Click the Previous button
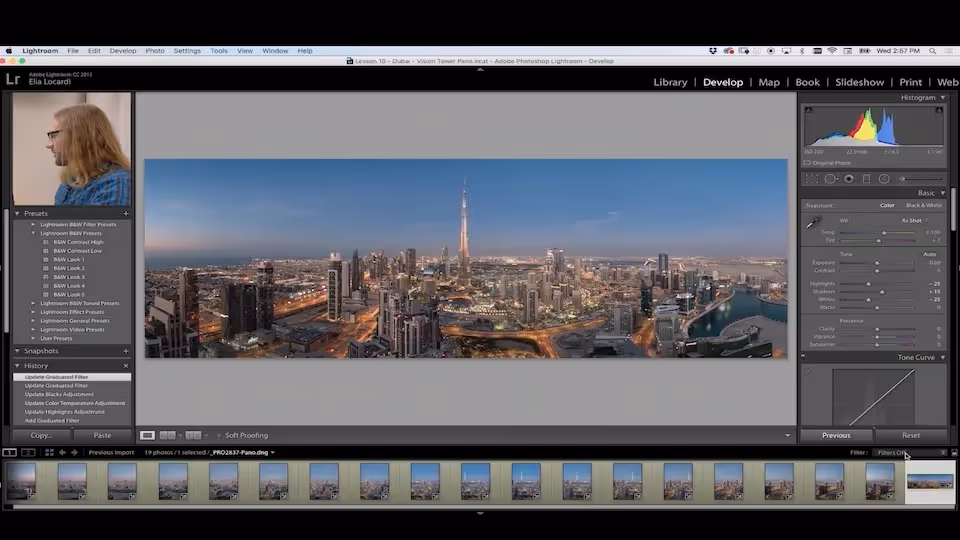This screenshot has width=960, height=540. point(836,435)
